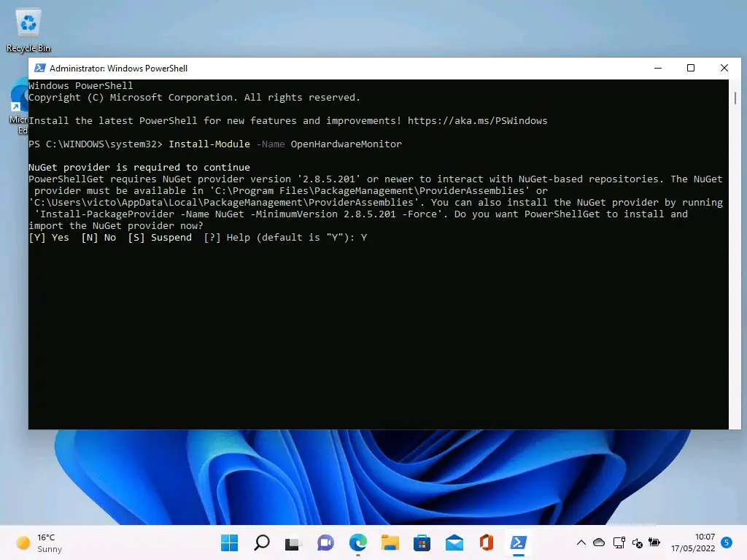This screenshot has width=747, height=560.
Task: Launch Teams Chat from taskbar
Action: [x=325, y=542]
